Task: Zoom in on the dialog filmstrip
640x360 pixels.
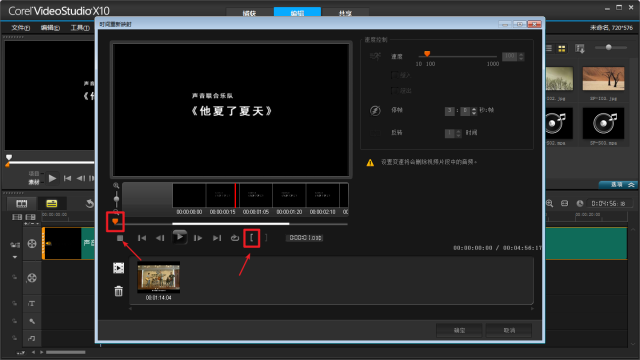Action: [x=116, y=186]
